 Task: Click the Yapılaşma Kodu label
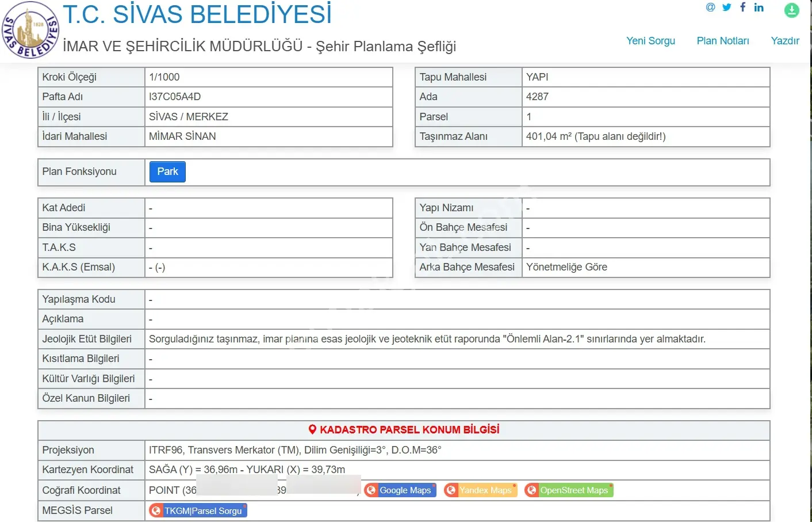(79, 299)
